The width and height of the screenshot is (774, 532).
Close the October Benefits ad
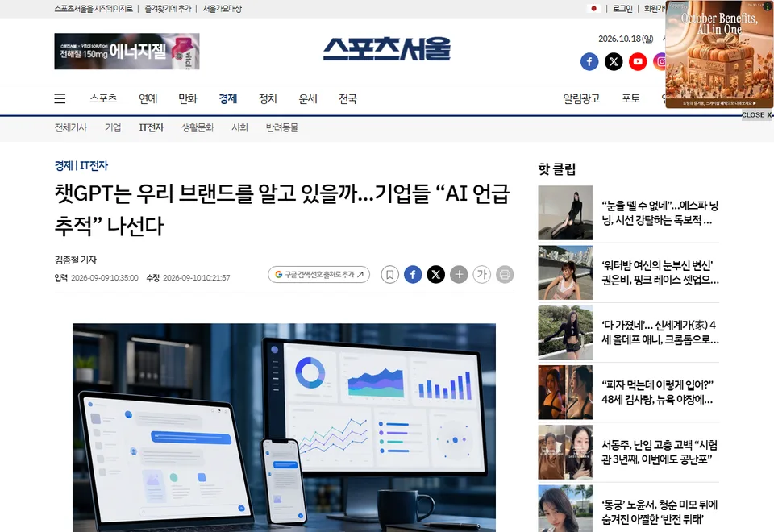[x=757, y=114]
